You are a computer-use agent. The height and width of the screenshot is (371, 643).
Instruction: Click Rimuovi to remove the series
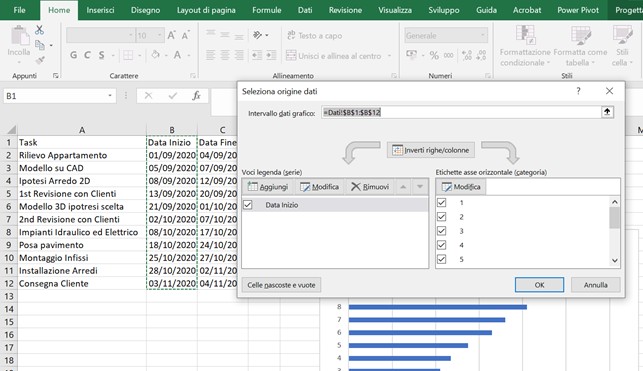[370, 187]
